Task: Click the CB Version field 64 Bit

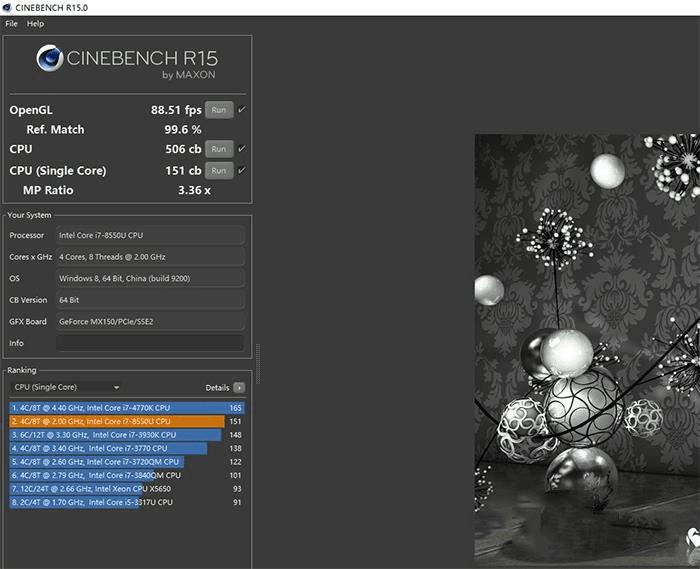Action: click(150, 300)
